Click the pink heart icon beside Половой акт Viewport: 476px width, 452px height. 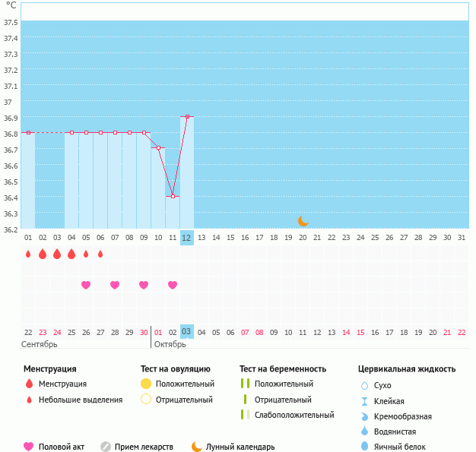pyautogui.click(x=29, y=447)
